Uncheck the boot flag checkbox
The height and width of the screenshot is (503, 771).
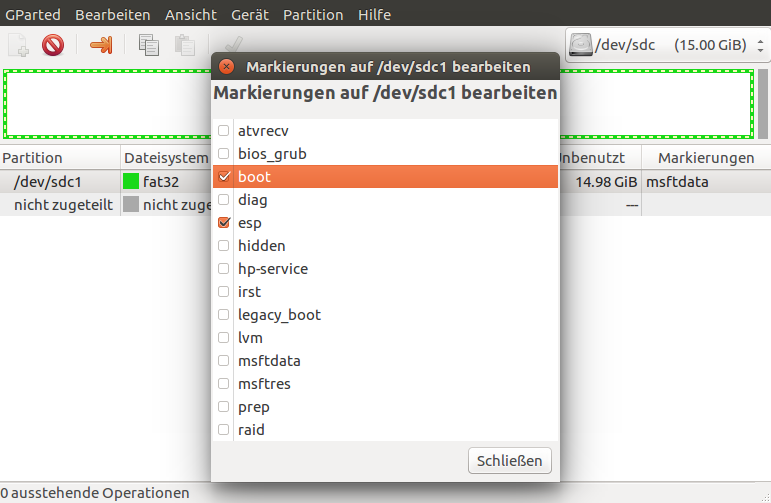224,177
